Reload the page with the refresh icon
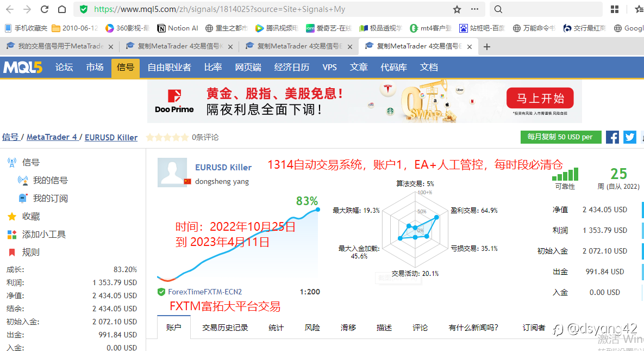This screenshot has width=644, height=351. click(45, 9)
